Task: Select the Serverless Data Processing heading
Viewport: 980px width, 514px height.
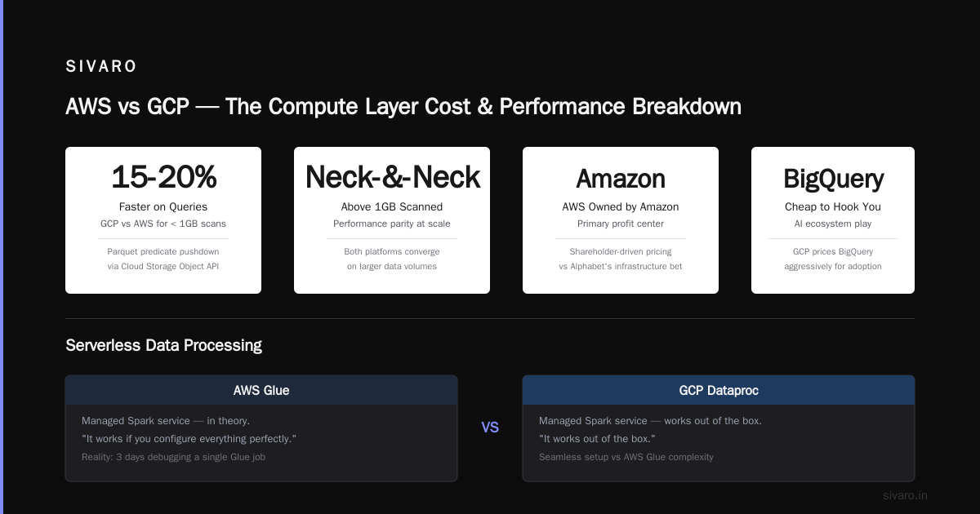Action: [x=163, y=345]
